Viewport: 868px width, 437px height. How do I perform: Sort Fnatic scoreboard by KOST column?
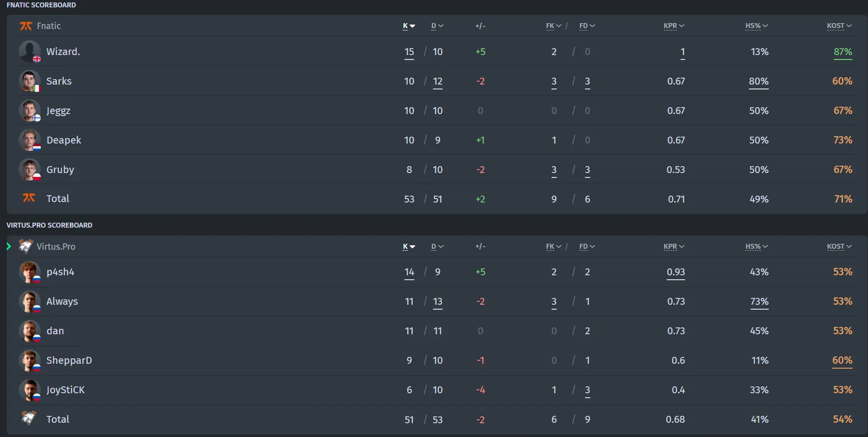pyautogui.click(x=839, y=26)
